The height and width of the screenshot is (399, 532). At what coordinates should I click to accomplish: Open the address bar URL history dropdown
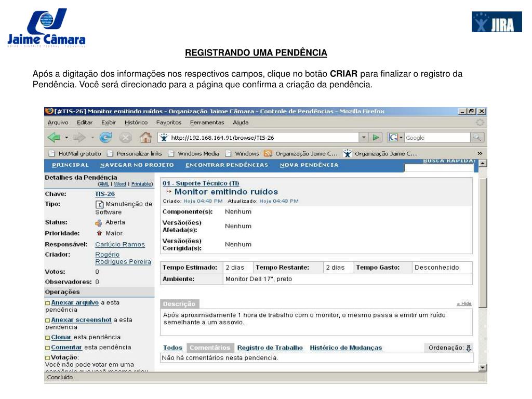click(x=363, y=137)
